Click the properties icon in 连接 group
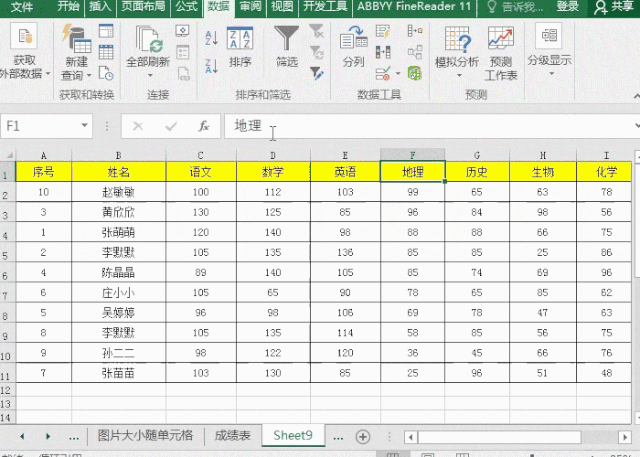Screen dimensions: 640x457 pos(182,52)
